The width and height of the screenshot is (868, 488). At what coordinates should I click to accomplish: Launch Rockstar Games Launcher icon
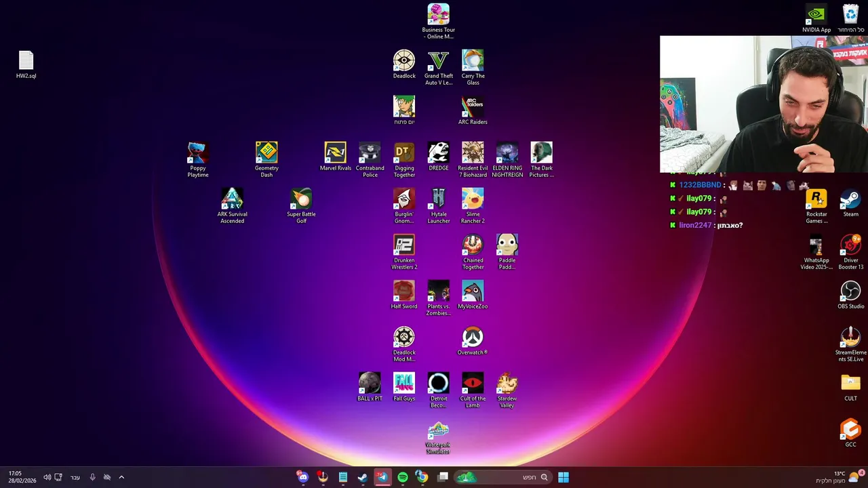(x=816, y=205)
